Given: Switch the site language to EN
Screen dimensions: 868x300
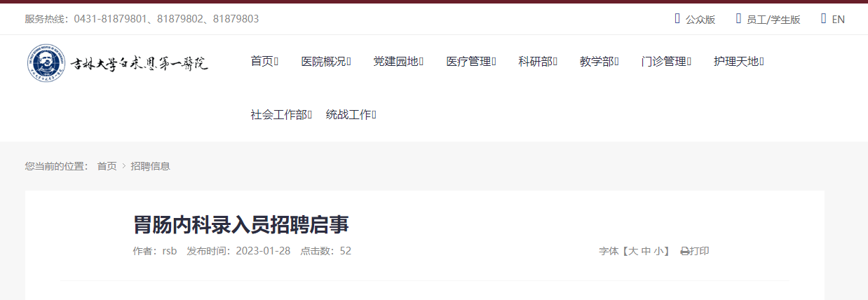Looking at the screenshot, I should tap(838, 19).
